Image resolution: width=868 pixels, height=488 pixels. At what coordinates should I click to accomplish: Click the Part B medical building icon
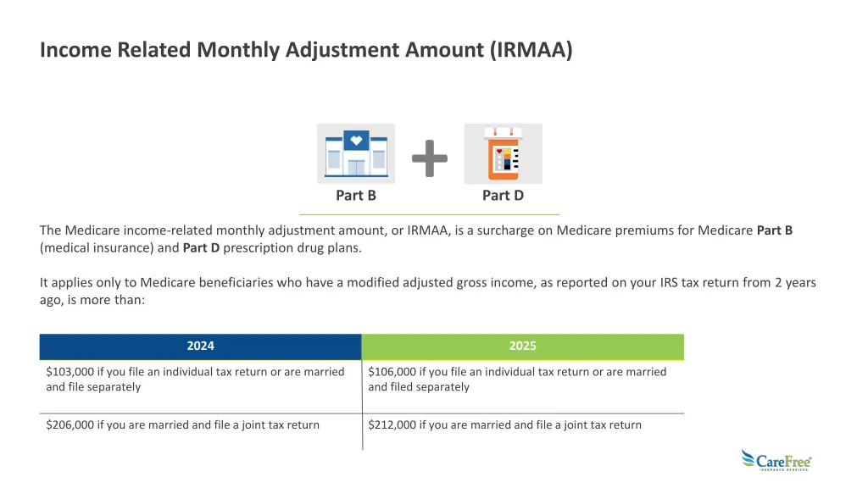[x=356, y=154]
